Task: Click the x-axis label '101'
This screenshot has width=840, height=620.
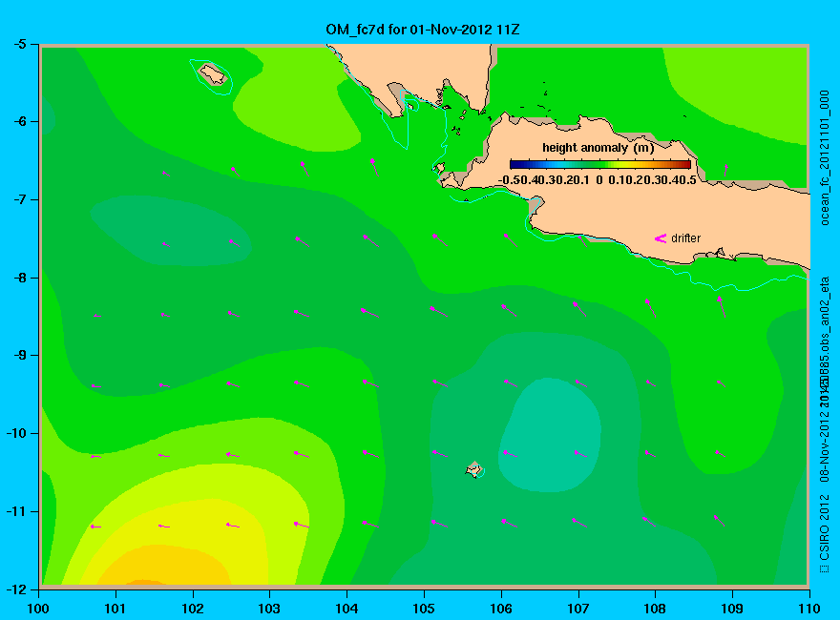Action: coord(115,609)
